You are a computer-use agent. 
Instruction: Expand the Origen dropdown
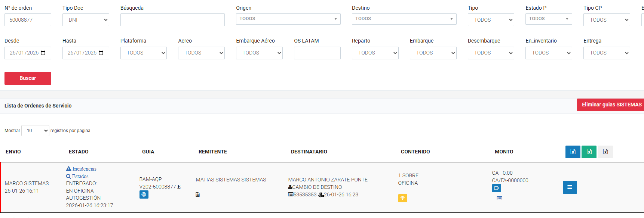tap(288, 19)
